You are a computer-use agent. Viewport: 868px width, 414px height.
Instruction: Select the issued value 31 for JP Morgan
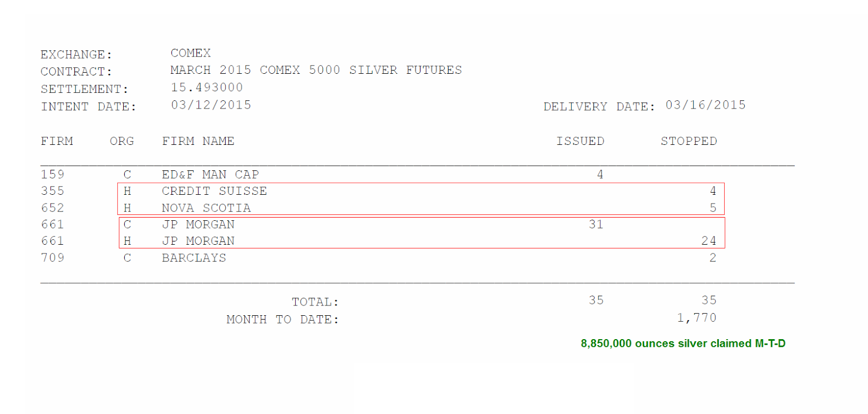click(x=596, y=225)
